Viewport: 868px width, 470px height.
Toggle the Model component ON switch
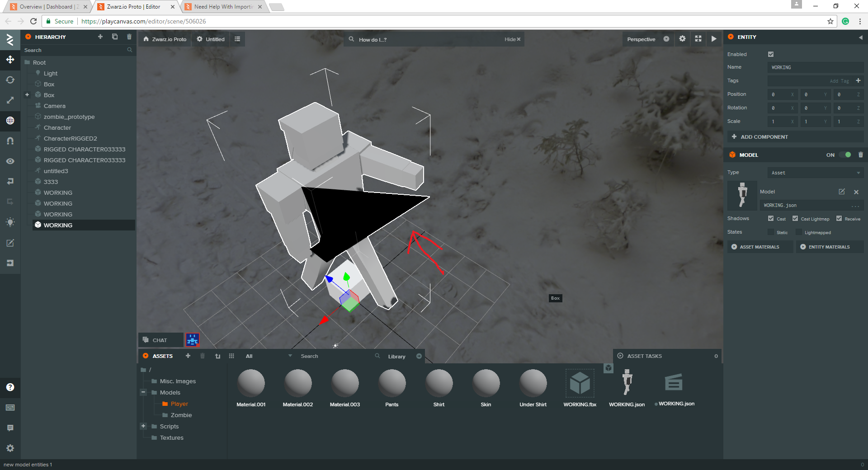845,155
